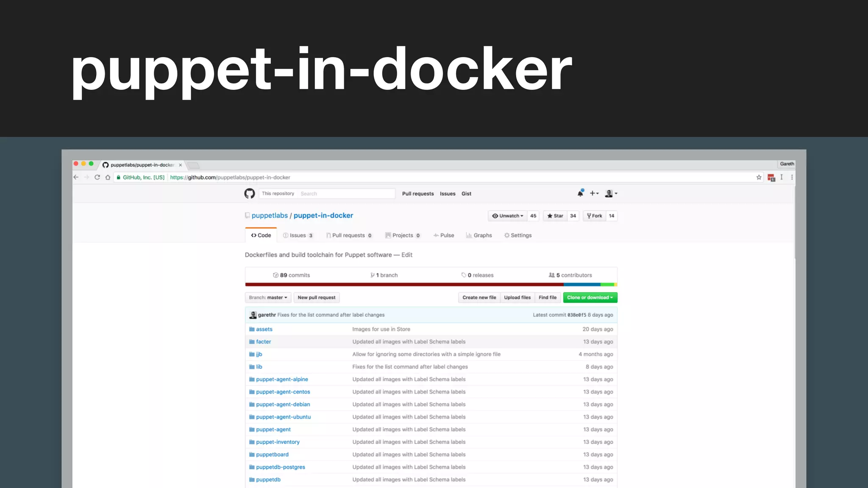Image resolution: width=868 pixels, height=488 pixels.
Task: Close the puppetlabs/puppet-in-docker browser tab
Action: click(x=180, y=165)
